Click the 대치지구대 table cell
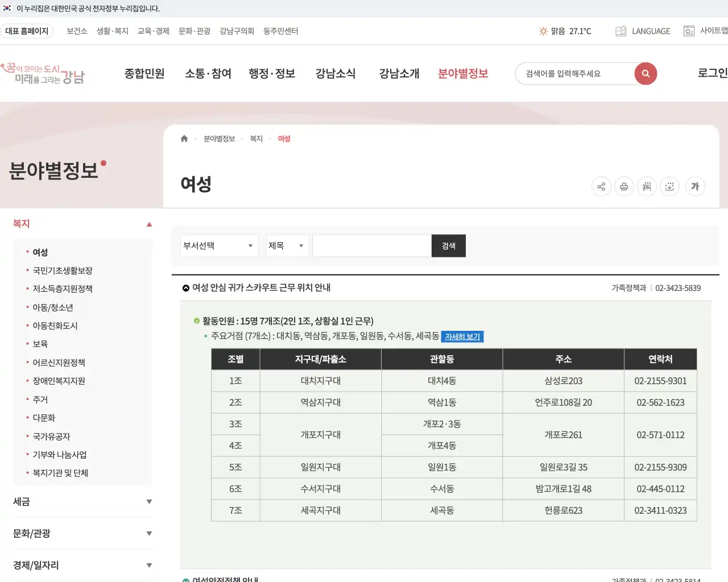The image size is (728, 582). (x=321, y=381)
